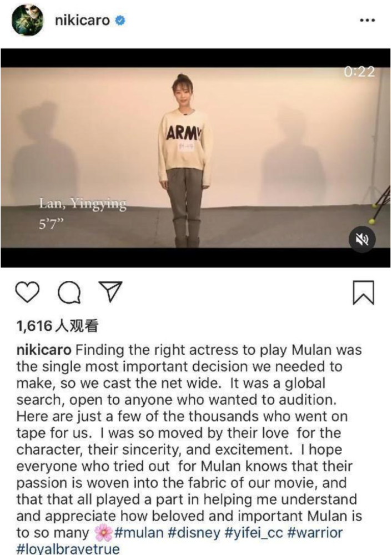Click the Lan, Yingying name overlay in video
392x555 pixels.
click(x=83, y=204)
